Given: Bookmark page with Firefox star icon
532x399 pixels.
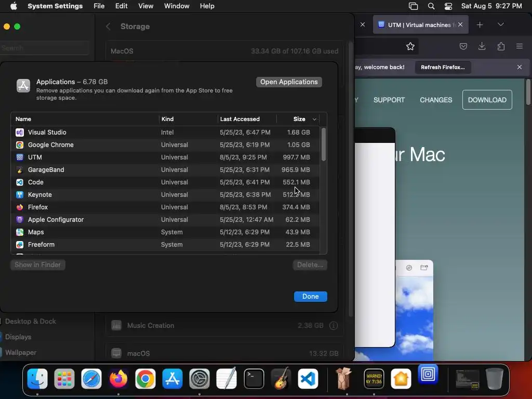Looking at the screenshot, I should 410,46.
